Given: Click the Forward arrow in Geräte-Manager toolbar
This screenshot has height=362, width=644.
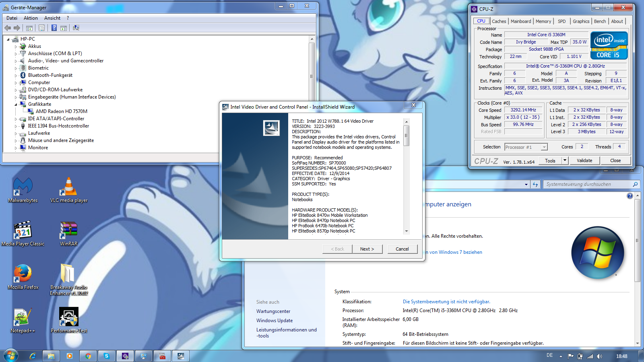Looking at the screenshot, I should point(17,28).
